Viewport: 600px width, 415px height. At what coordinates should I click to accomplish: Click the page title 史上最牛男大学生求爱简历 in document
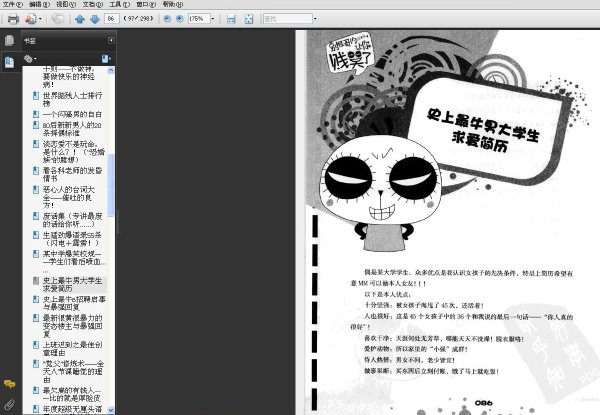(x=483, y=130)
